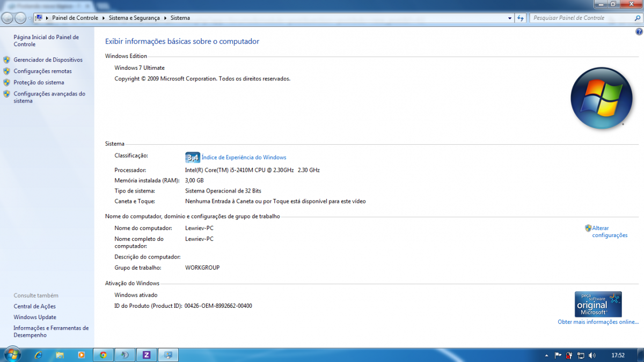Open Central de Ações link
The width and height of the screenshot is (644, 362).
pyautogui.click(x=34, y=306)
